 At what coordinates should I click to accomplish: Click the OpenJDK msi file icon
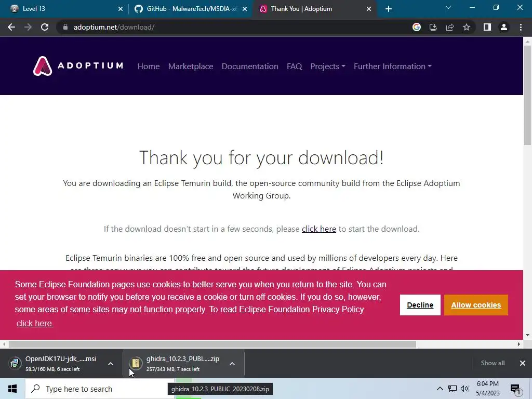click(x=15, y=363)
